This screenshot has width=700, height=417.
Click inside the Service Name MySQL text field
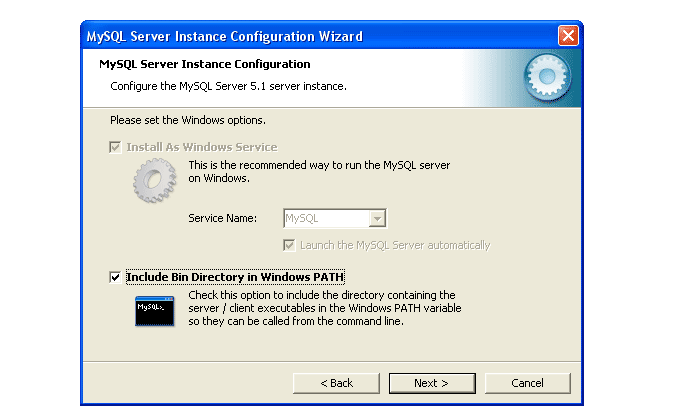coord(324,218)
